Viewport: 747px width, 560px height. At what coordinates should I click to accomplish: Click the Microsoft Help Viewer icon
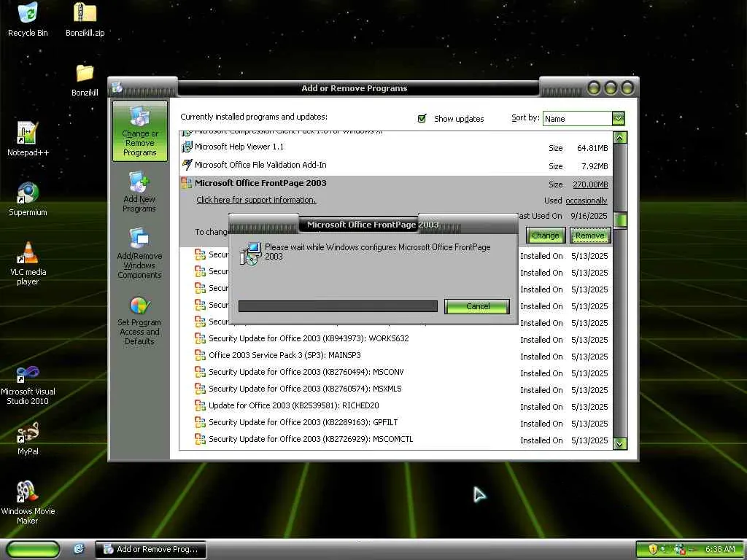187,147
